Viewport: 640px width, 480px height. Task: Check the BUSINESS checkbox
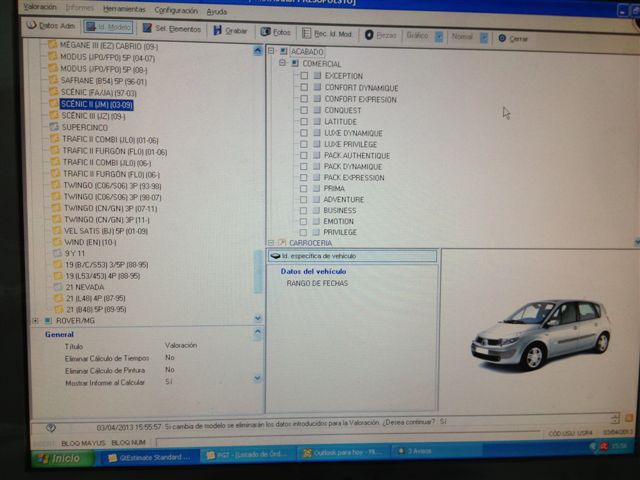click(x=303, y=210)
